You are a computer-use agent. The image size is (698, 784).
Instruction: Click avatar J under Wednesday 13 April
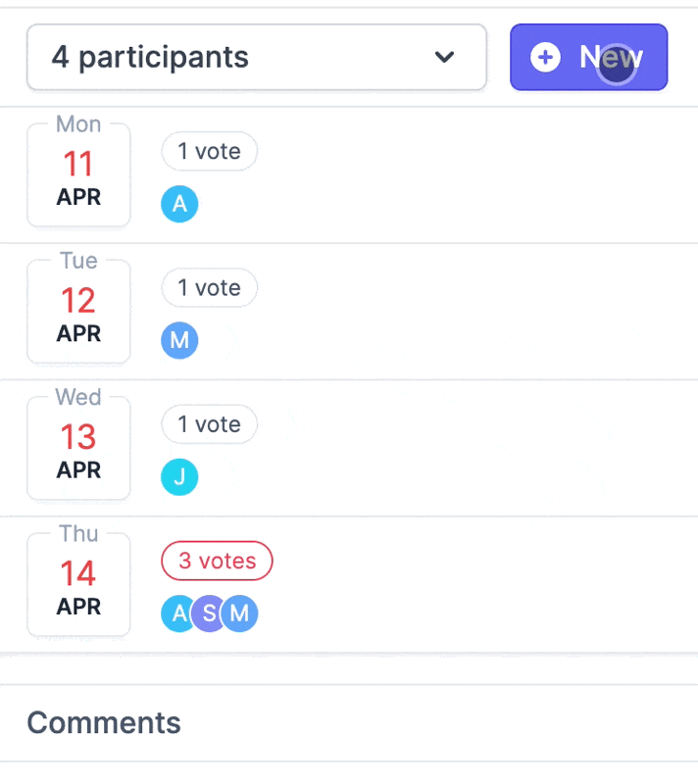(179, 477)
